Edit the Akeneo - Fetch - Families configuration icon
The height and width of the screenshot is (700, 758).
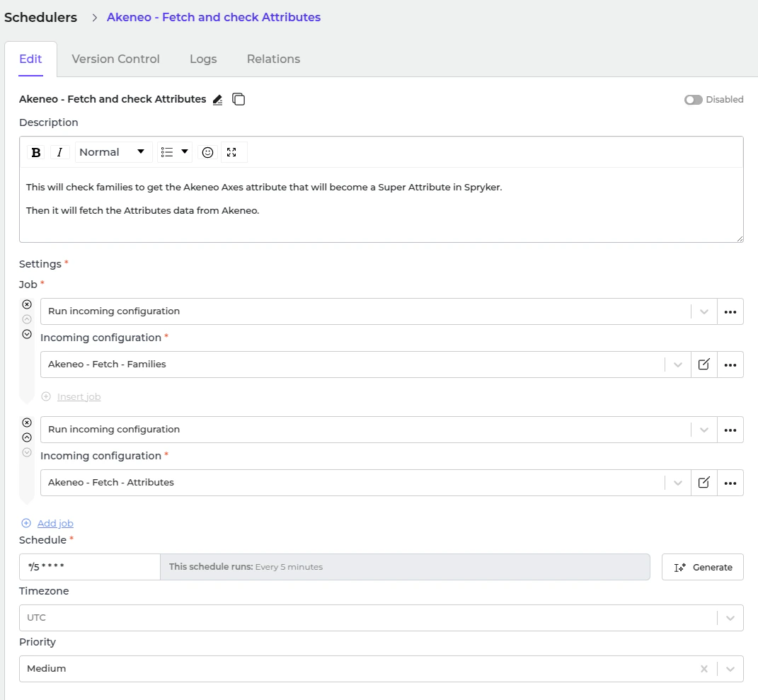704,365
